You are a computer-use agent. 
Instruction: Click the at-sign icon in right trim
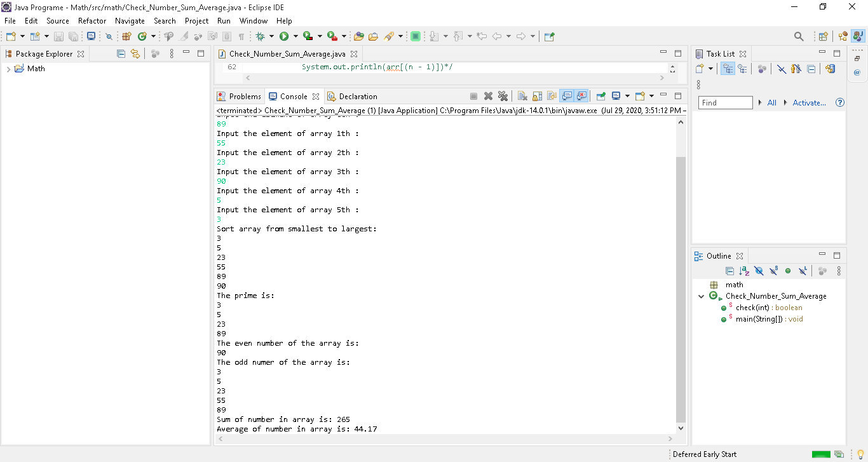coord(857,72)
